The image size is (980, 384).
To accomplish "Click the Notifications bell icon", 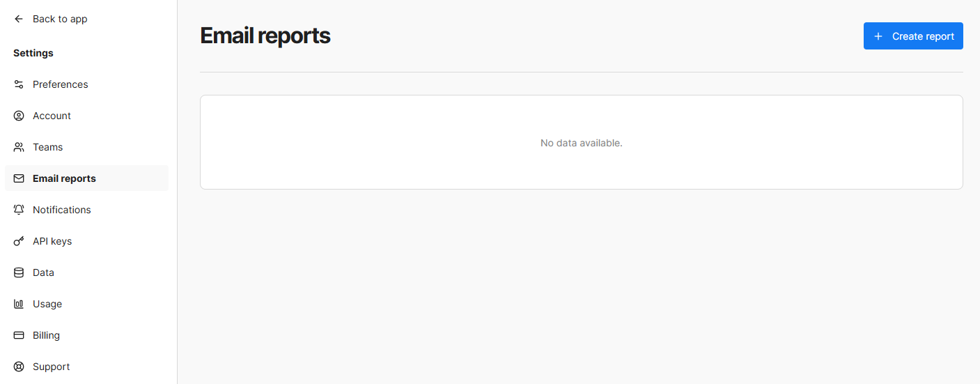I will 19,210.
